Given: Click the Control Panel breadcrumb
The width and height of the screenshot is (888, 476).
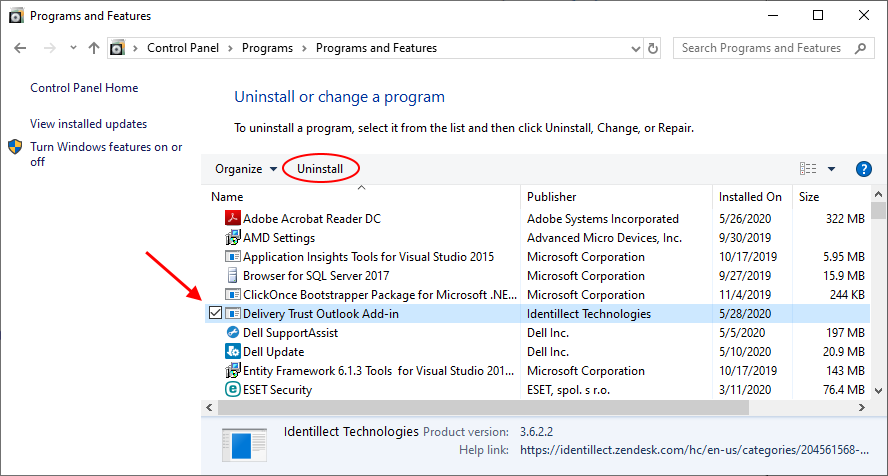Looking at the screenshot, I should point(183,48).
